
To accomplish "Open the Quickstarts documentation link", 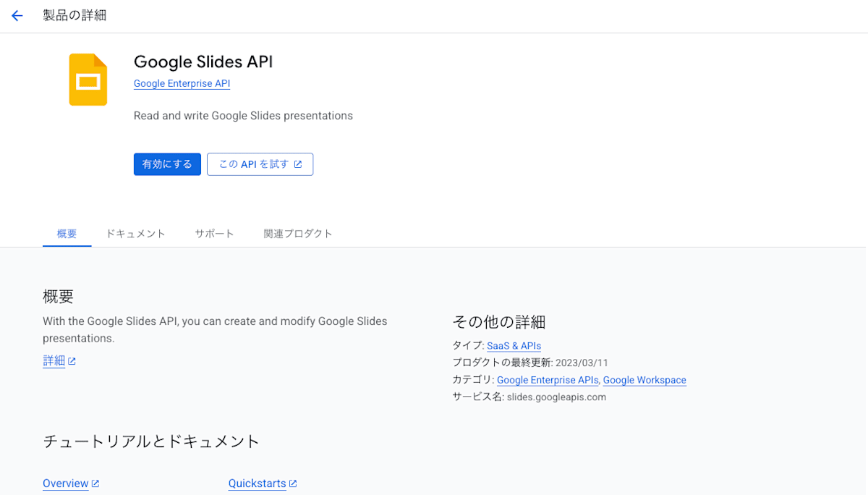I will (x=257, y=483).
